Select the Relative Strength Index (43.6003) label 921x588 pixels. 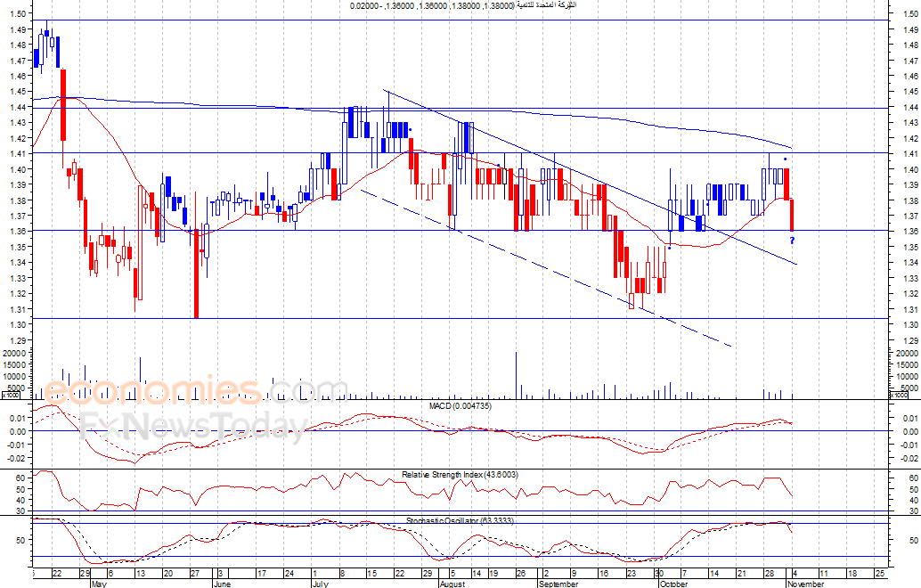pyautogui.click(x=460, y=474)
